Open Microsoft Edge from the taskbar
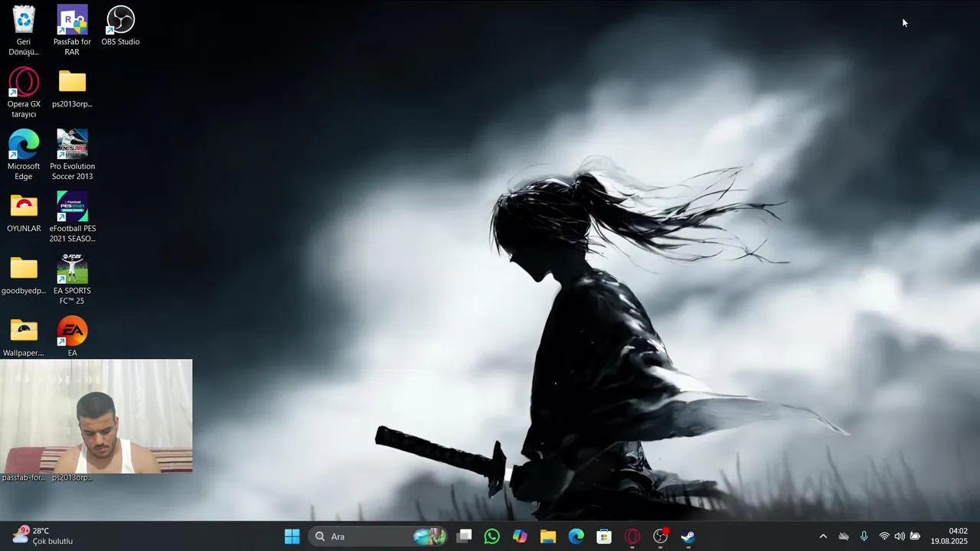The width and height of the screenshot is (980, 551). pyautogui.click(x=576, y=536)
